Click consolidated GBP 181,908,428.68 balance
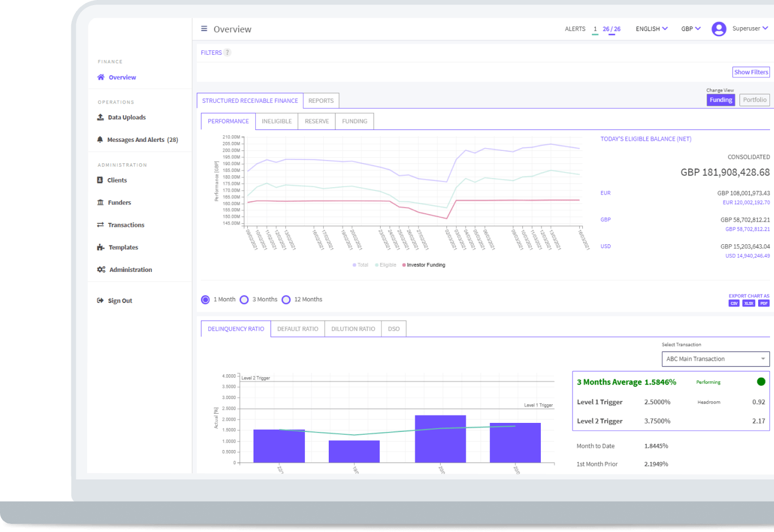Image resolution: width=774 pixels, height=532 pixels. point(725,172)
